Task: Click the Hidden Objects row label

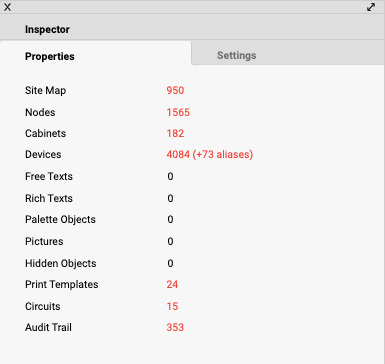Action: [61, 263]
